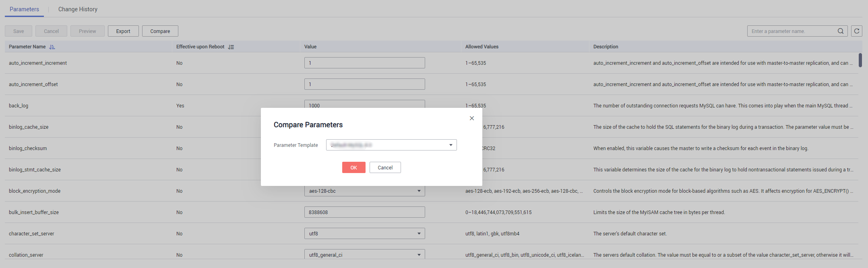Click the vertical table scrollbar
The height and width of the screenshot is (268, 868).
point(860,60)
